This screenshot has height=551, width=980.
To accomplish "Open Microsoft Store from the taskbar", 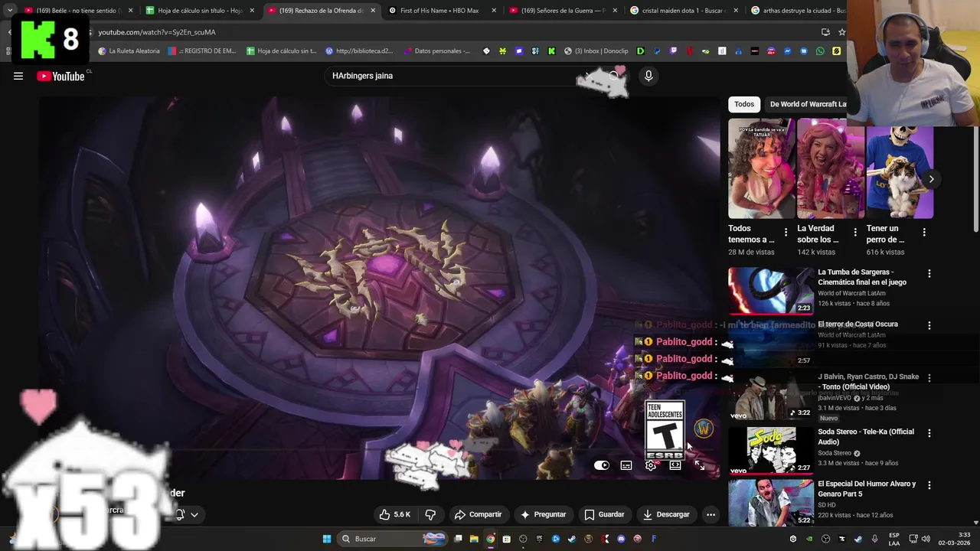I will (507, 539).
